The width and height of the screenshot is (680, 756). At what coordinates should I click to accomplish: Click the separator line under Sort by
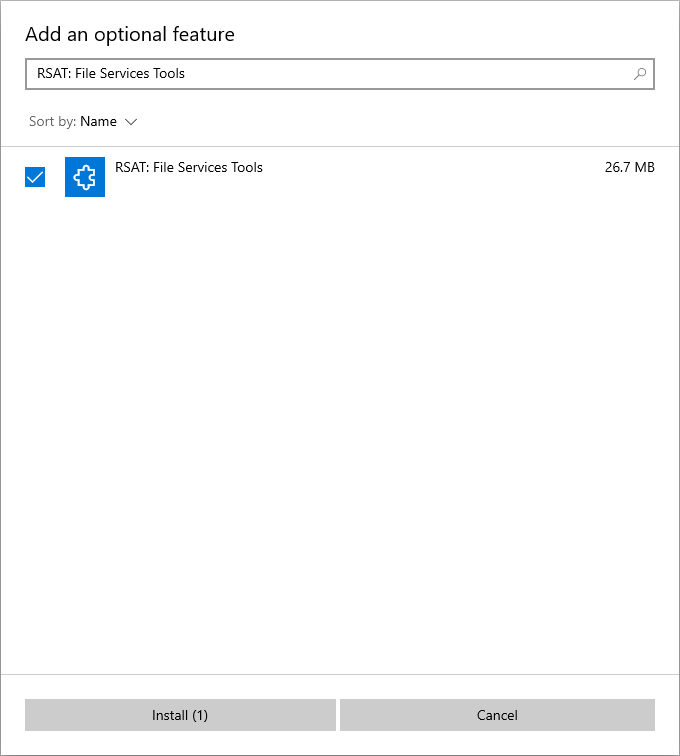pyautogui.click(x=340, y=147)
